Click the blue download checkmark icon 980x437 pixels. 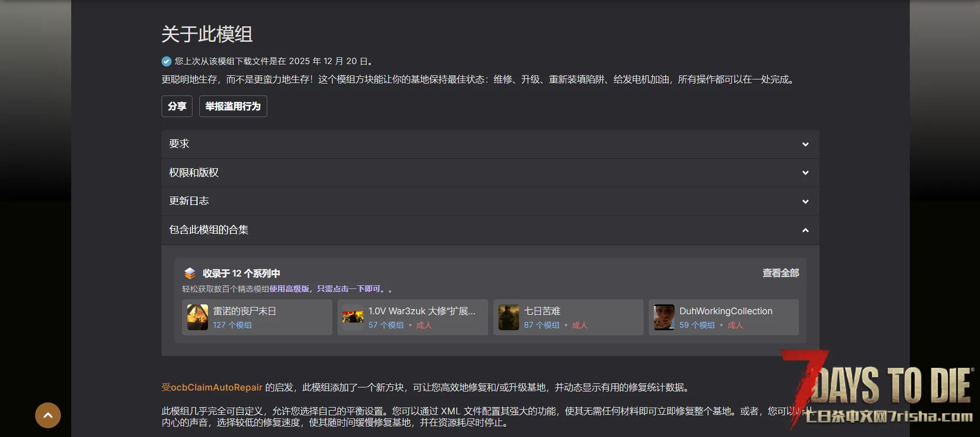(x=166, y=61)
